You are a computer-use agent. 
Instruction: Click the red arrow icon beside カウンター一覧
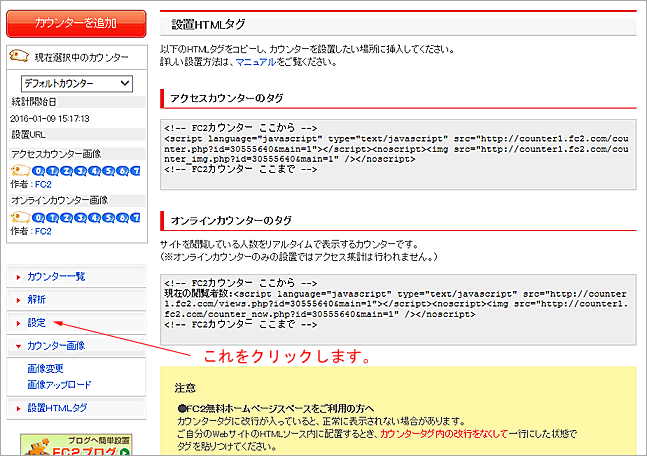18,277
